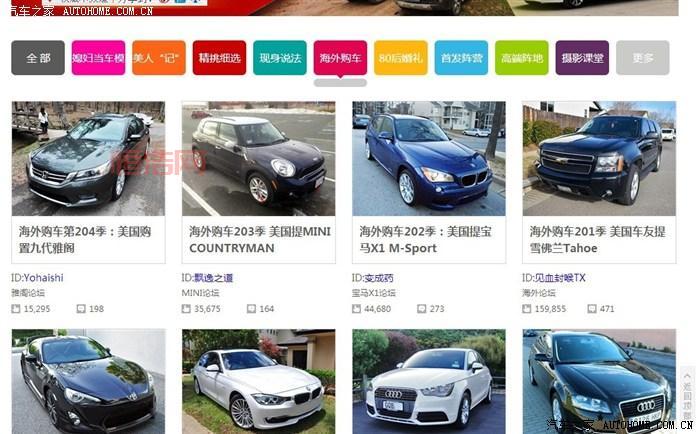Open the Chevrolet Tahoe photo thumbnail
Image resolution: width=700 pixels, height=434 pixels.
(599, 159)
